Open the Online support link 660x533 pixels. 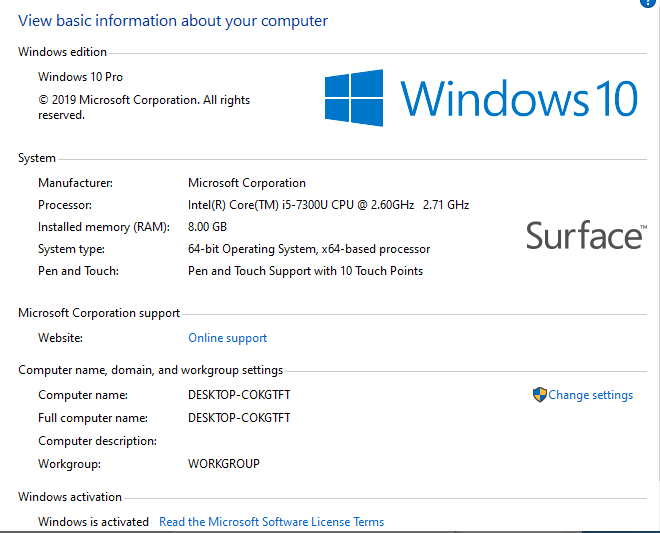227,338
